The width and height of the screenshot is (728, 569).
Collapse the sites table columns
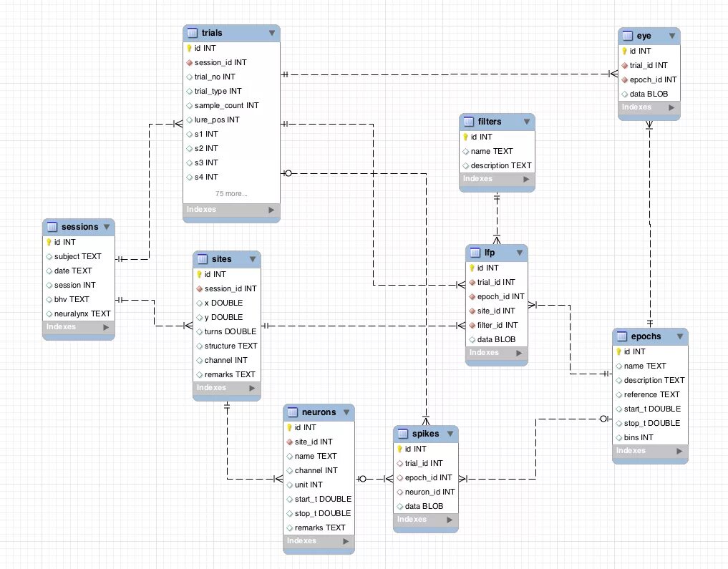point(253,259)
